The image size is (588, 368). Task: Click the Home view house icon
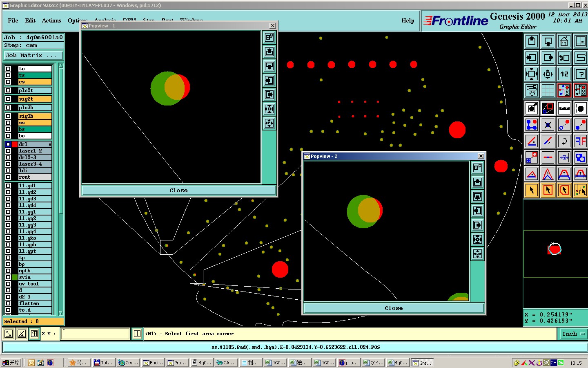click(x=564, y=41)
